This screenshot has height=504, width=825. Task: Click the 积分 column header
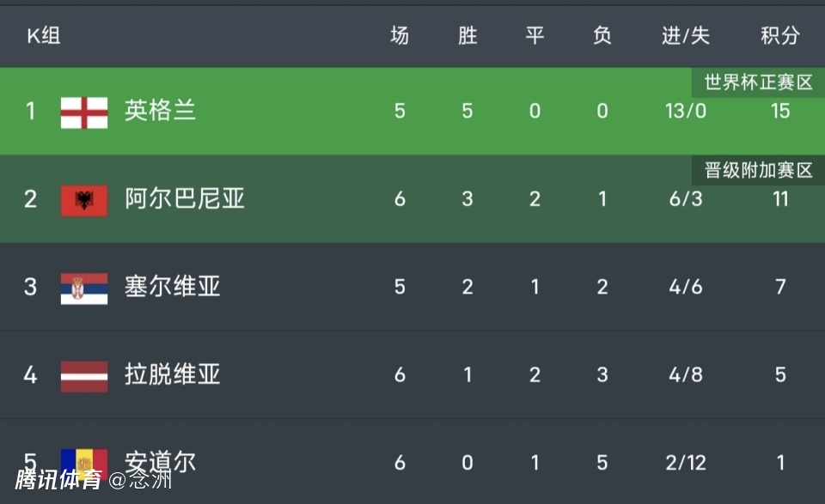point(779,36)
